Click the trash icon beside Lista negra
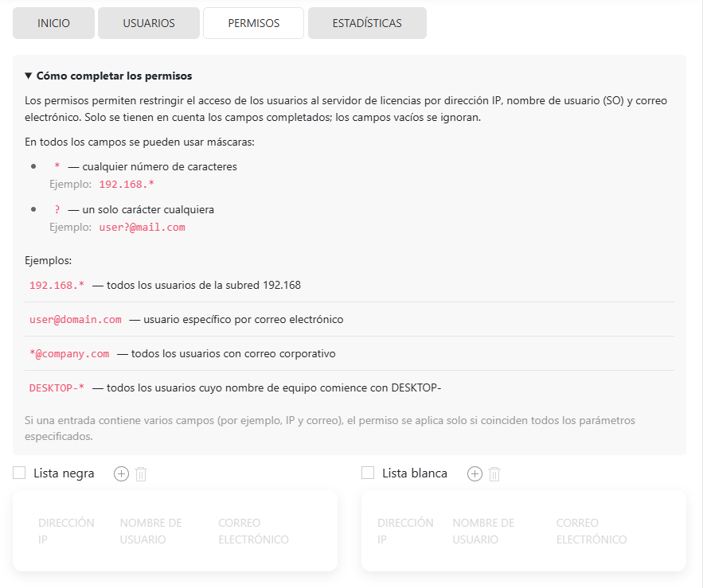This screenshot has height=588, width=703. 141,474
